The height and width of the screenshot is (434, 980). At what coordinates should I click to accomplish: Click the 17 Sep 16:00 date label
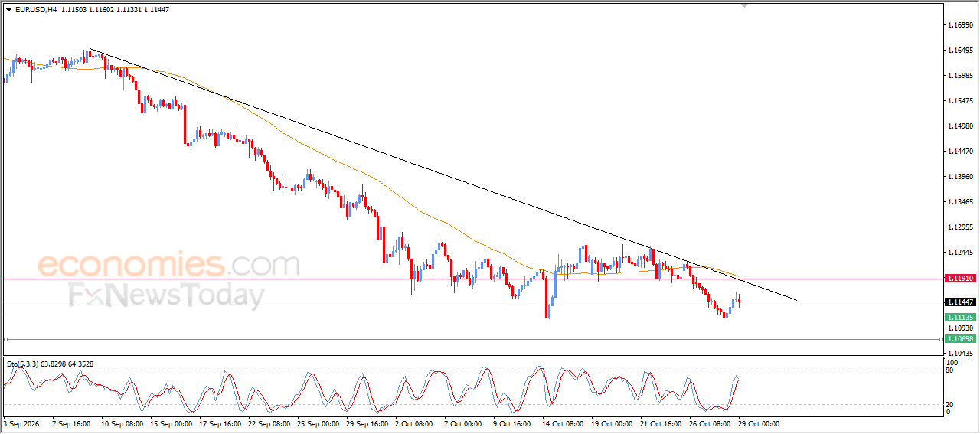222,423
